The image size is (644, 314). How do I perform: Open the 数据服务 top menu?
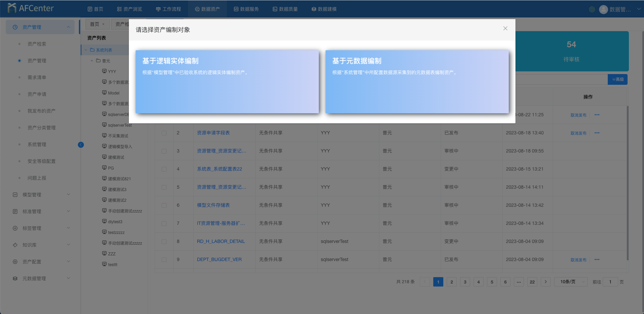[x=246, y=9]
